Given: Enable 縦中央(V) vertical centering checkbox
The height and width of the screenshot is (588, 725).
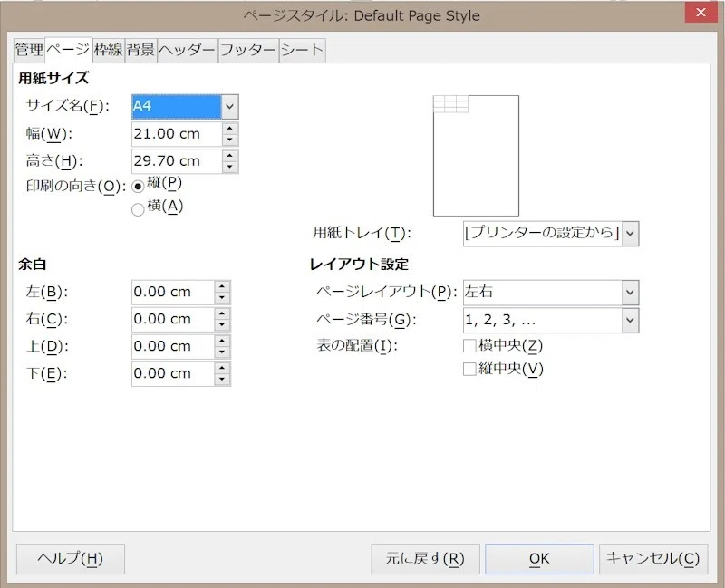Looking at the screenshot, I should pos(469,369).
